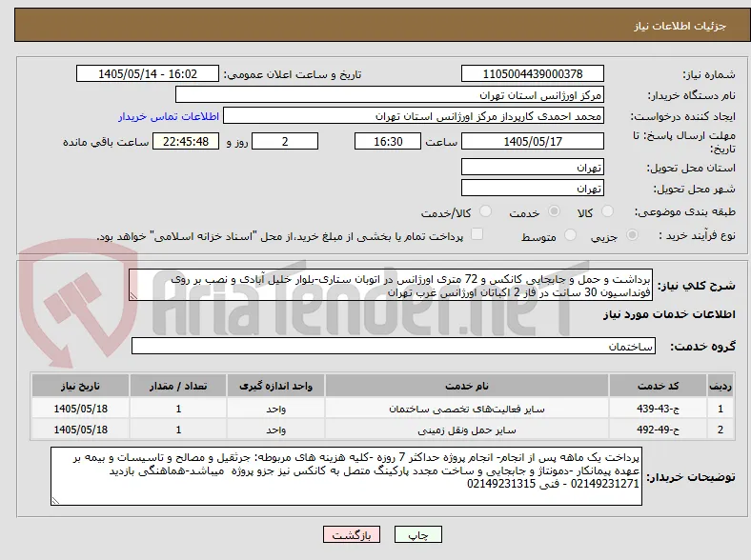Image resolution: width=751 pixels, height=560 pixels.
Task: Click the تاریخ نیاز column header
Action: 80,386
